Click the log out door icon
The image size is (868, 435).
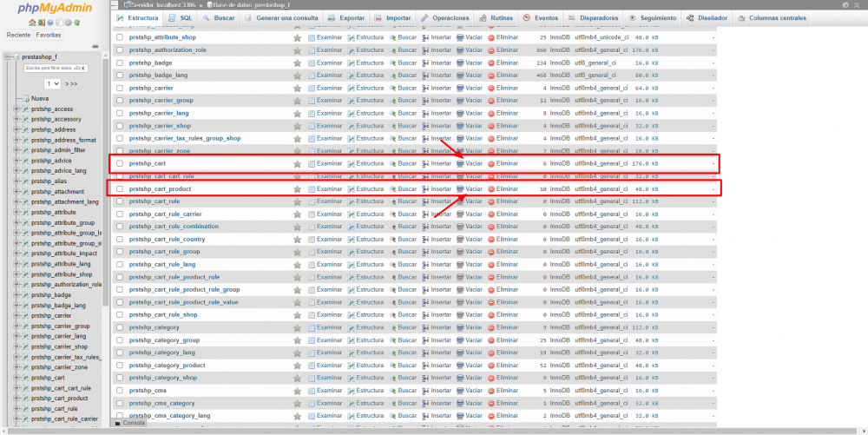click(42, 23)
